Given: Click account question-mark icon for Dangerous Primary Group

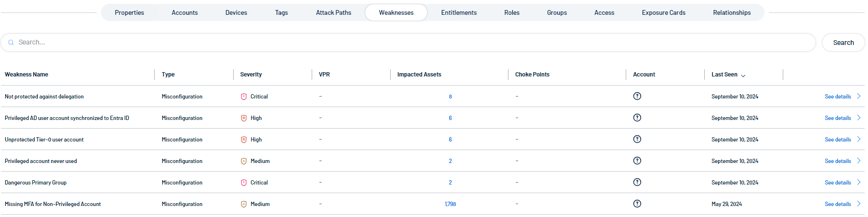Looking at the screenshot, I should point(637,182).
